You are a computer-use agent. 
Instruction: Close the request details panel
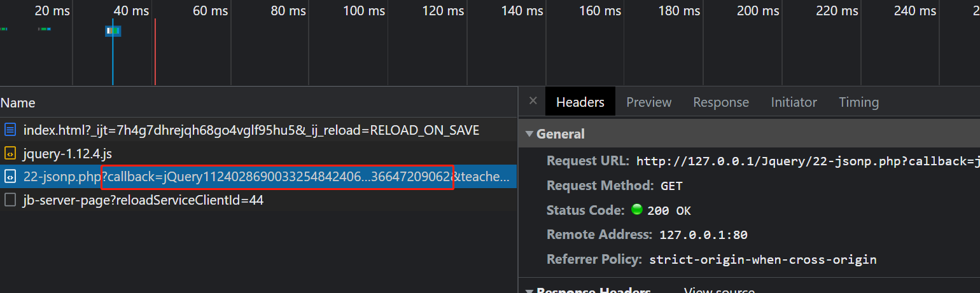[533, 101]
